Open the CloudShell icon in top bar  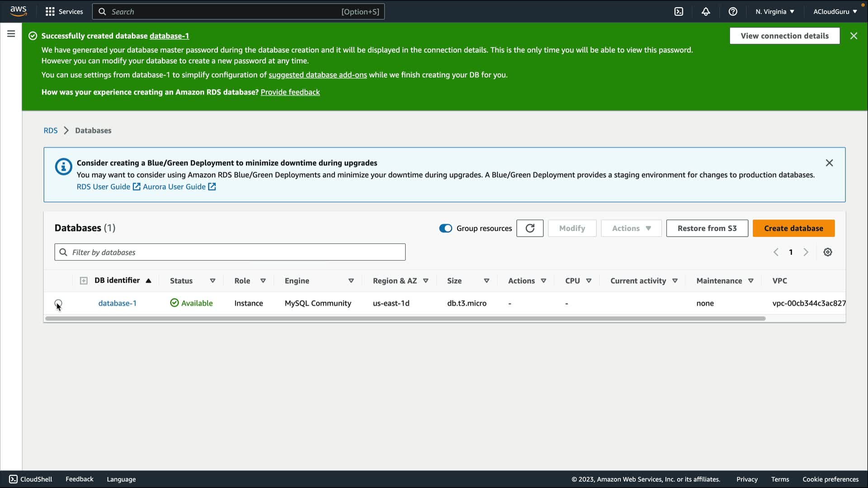[679, 12]
